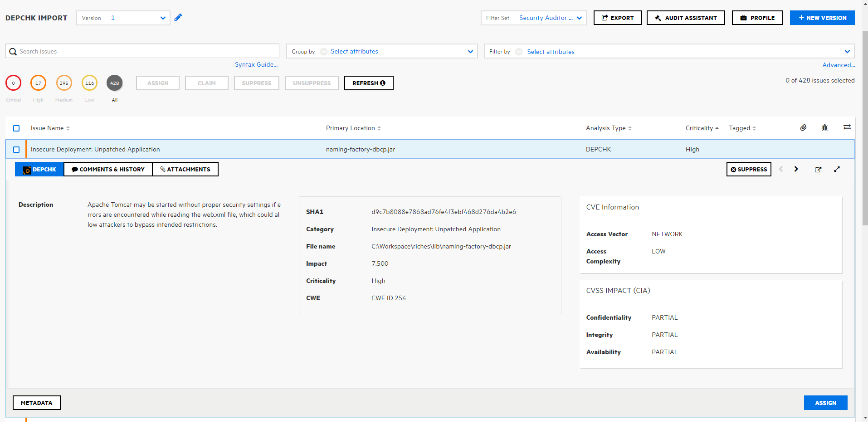Open the Version dropdown
Screen dimensions: 868x424
pos(123,18)
